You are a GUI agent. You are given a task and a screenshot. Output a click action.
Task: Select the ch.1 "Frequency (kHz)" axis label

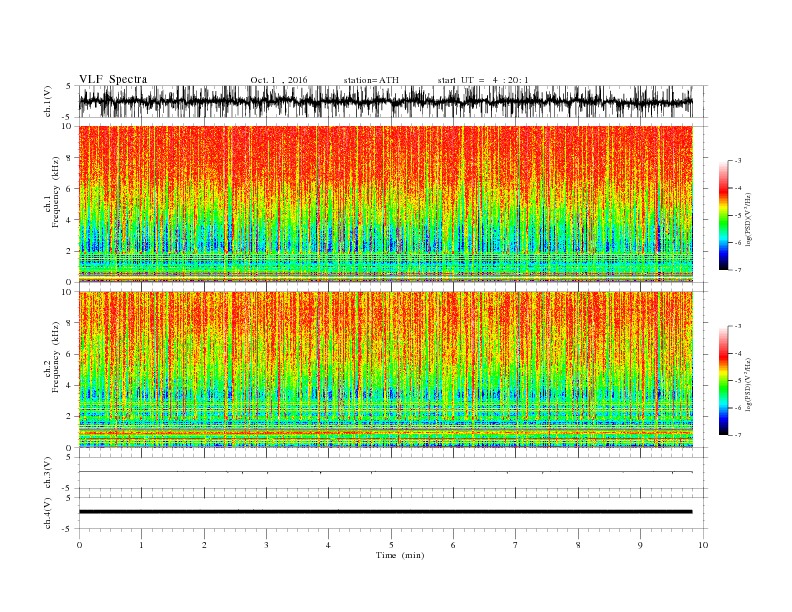pyautogui.click(x=55, y=192)
